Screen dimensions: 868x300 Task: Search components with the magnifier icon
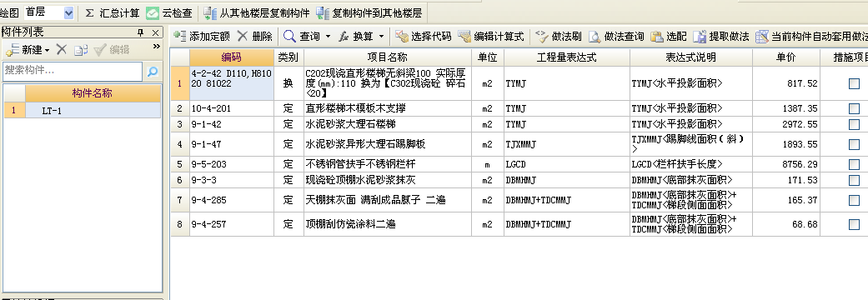coord(153,72)
